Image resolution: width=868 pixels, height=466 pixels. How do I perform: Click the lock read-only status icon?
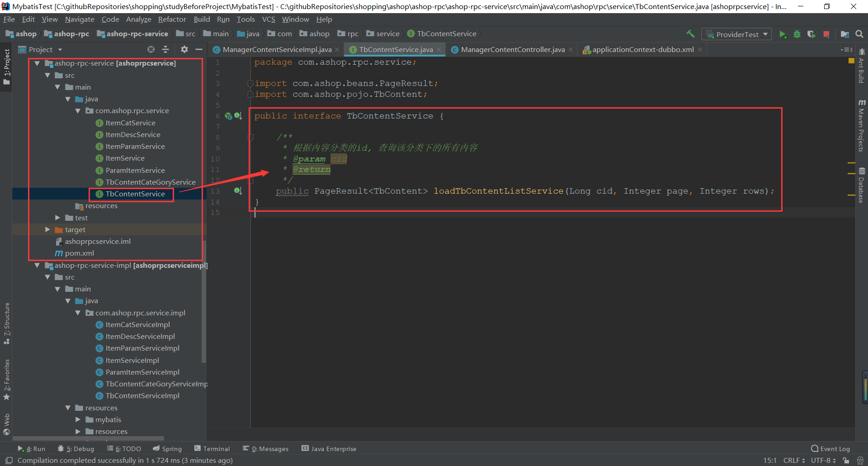coord(846,461)
